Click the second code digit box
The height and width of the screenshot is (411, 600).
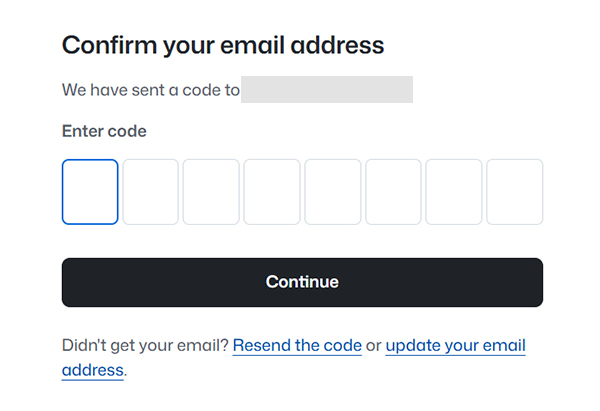click(x=150, y=192)
